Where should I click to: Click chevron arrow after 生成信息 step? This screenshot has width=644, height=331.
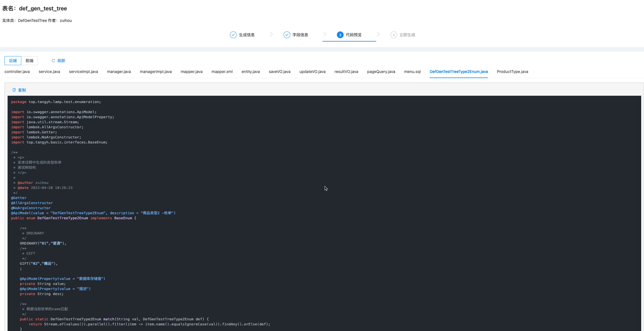(271, 35)
